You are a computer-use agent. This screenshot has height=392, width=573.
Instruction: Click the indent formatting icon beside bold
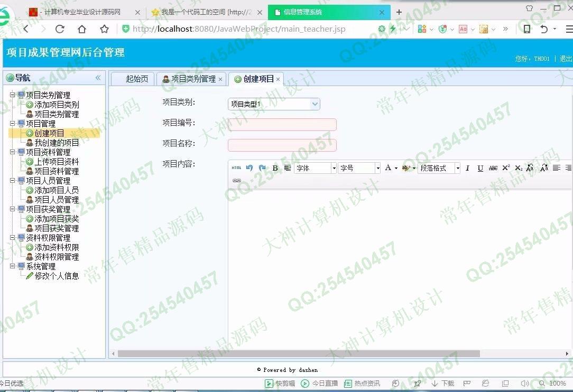(x=288, y=168)
